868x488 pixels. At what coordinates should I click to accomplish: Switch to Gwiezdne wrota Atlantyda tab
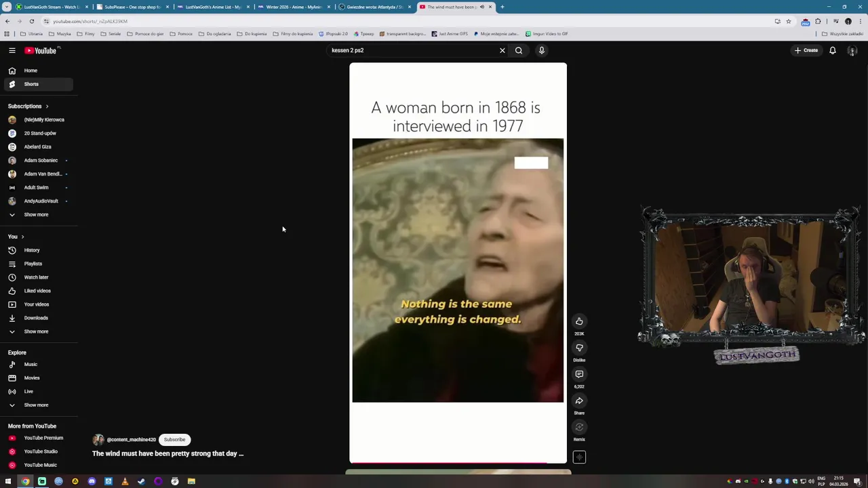coord(374,7)
